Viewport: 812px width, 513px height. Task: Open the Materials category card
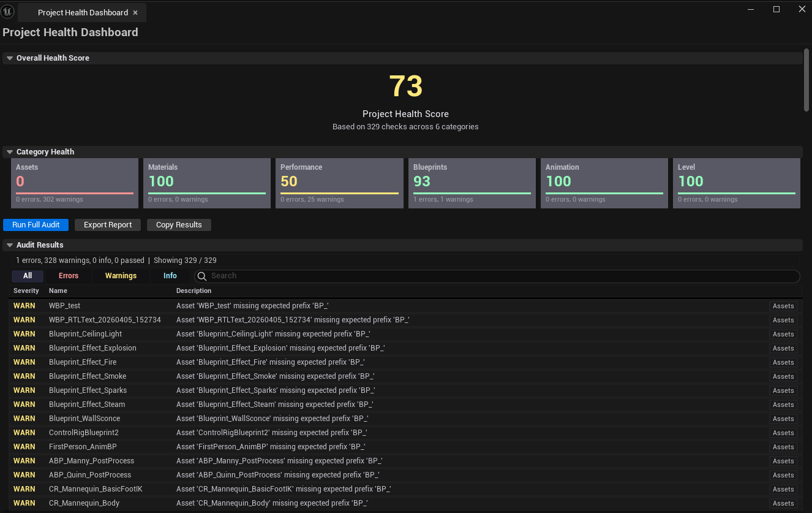point(207,183)
